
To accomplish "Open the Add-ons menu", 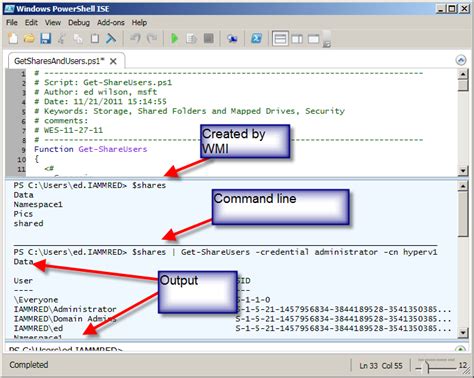I will click(111, 23).
